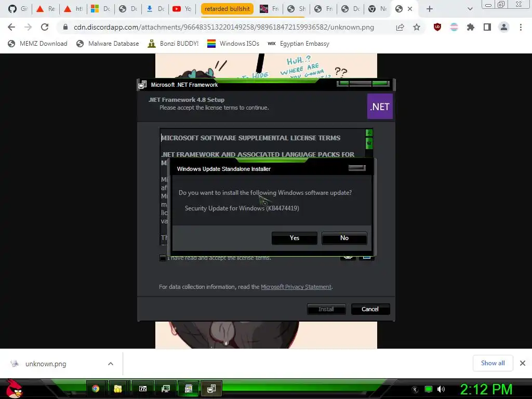The height and width of the screenshot is (399, 532).
Task: Click the browser forward arrow
Action: tap(28, 27)
